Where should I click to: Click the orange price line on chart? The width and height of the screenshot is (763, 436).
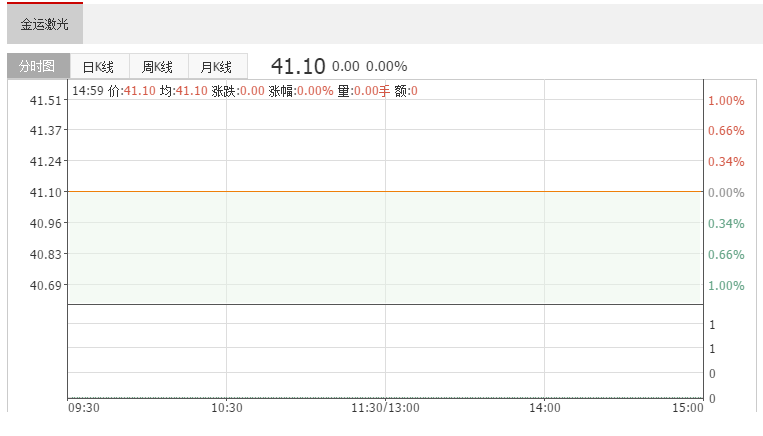click(385, 192)
